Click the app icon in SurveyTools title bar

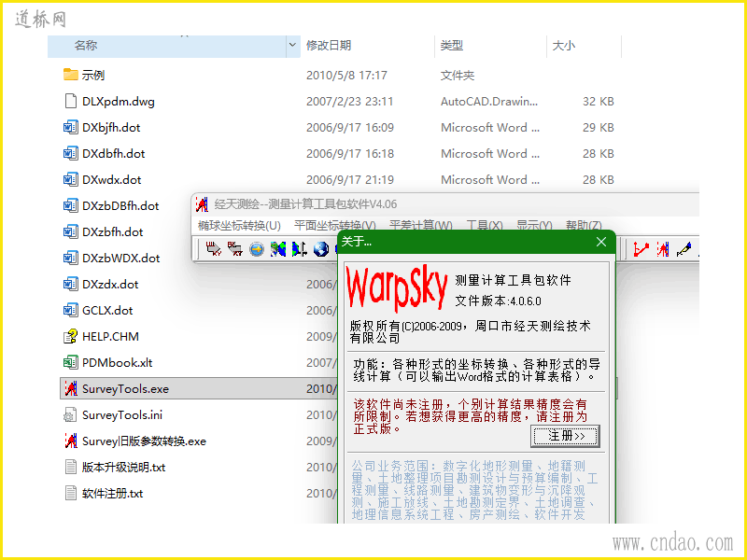(202, 204)
